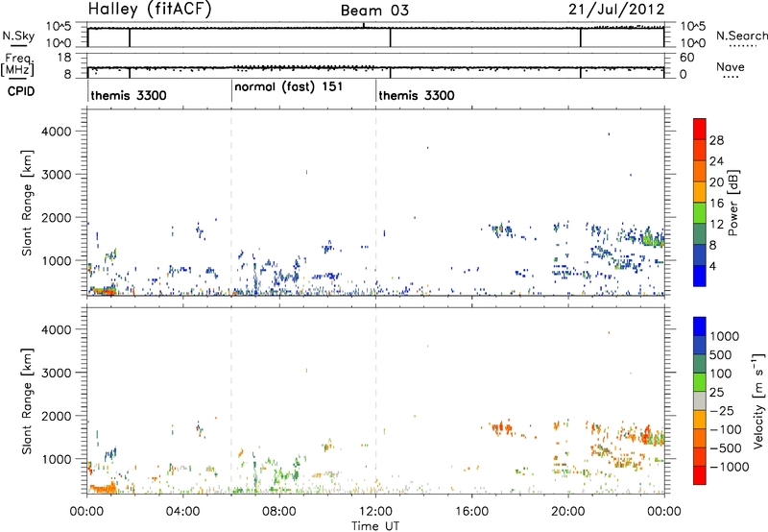Select the 'Freq. [MHz]' axis label
The width and height of the screenshot is (768, 532).
click(19, 64)
